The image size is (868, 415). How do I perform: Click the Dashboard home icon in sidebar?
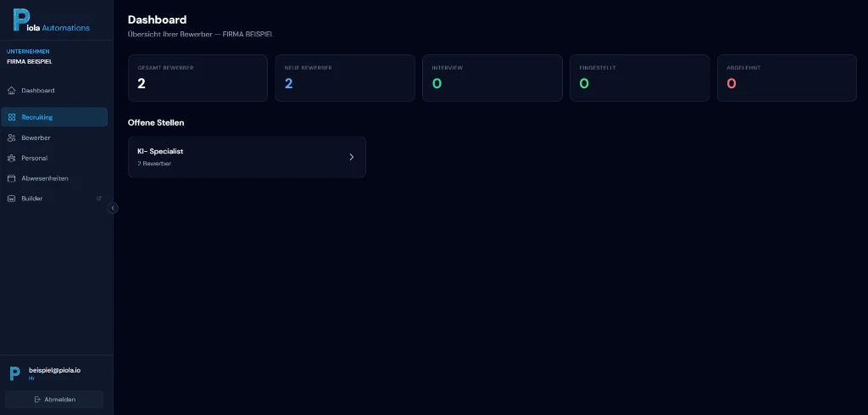[12, 90]
